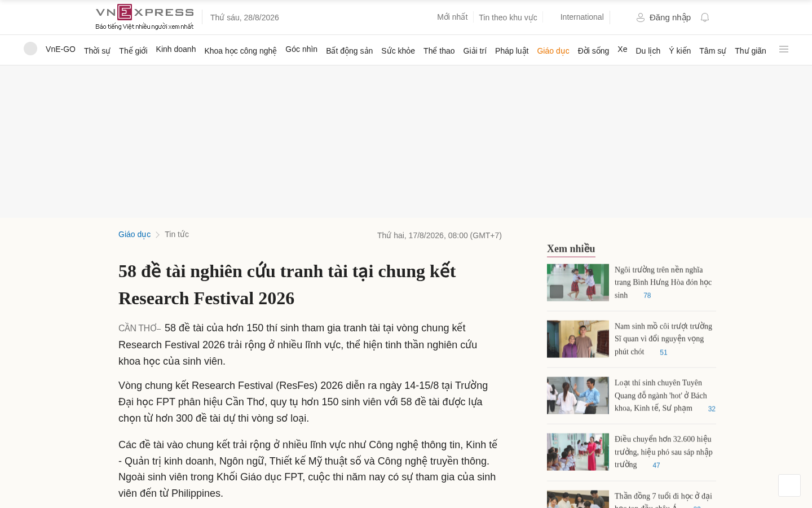This screenshot has height=508, width=812.
Task: Open 'Loạt thí sinh chuyên Tuyên Quang' article
Action: pos(661,395)
